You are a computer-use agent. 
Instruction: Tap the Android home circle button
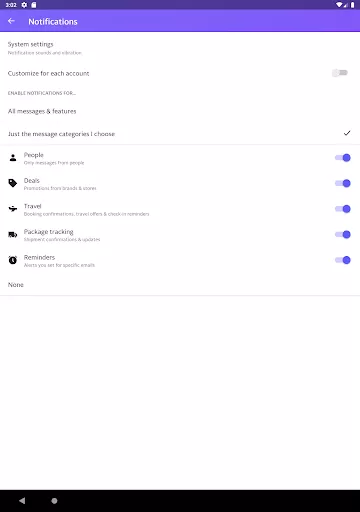54,501
